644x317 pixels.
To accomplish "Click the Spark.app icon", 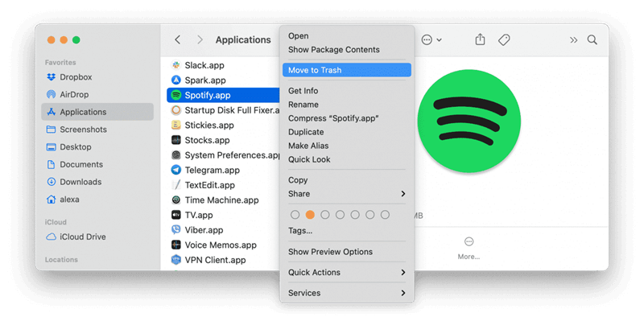I will [x=176, y=80].
